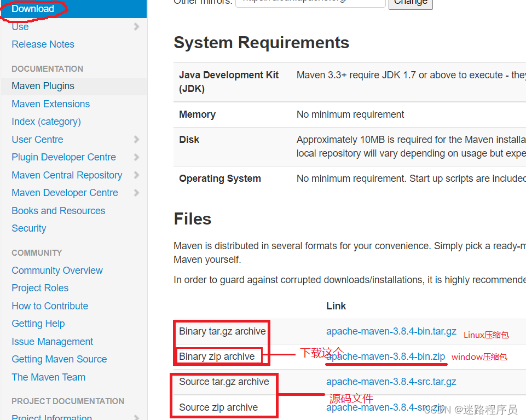
Task: Click the Source zip archive cell
Action: 218,407
